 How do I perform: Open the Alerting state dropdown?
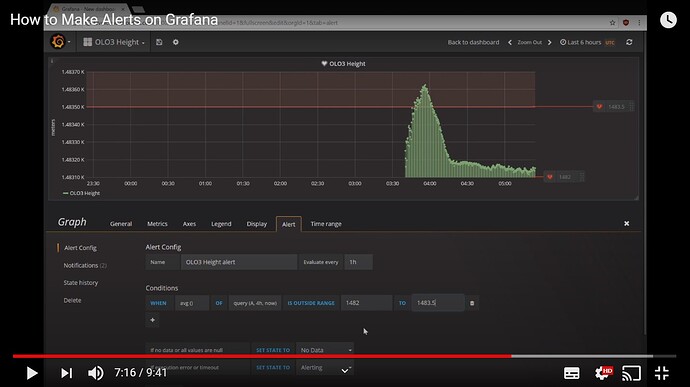coord(325,368)
